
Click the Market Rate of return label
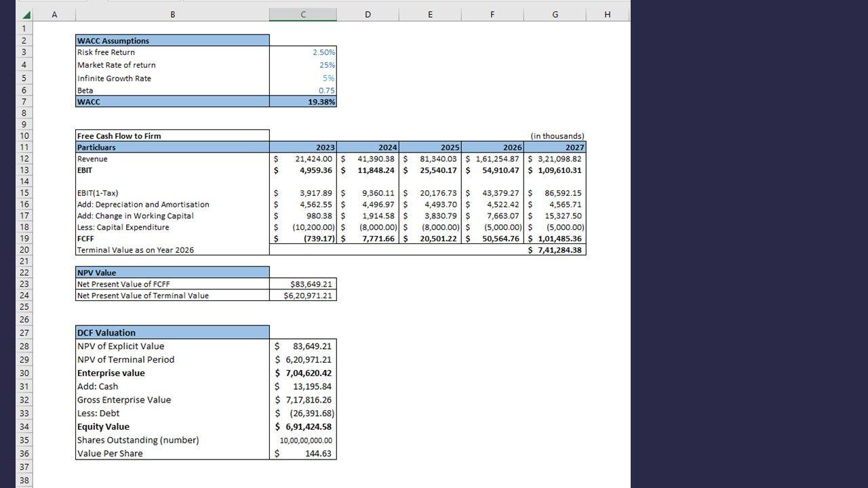[x=117, y=65]
